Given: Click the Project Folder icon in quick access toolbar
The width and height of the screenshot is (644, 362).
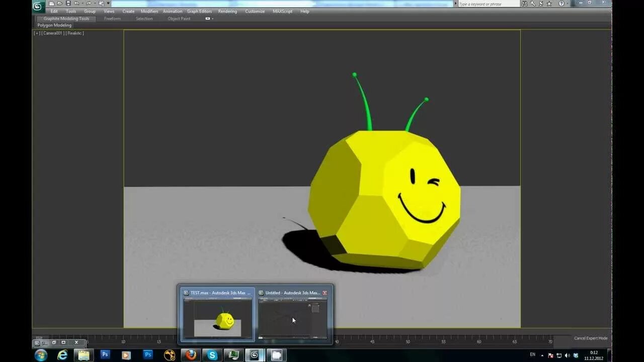Looking at the screenshot, I should (101, 4).
